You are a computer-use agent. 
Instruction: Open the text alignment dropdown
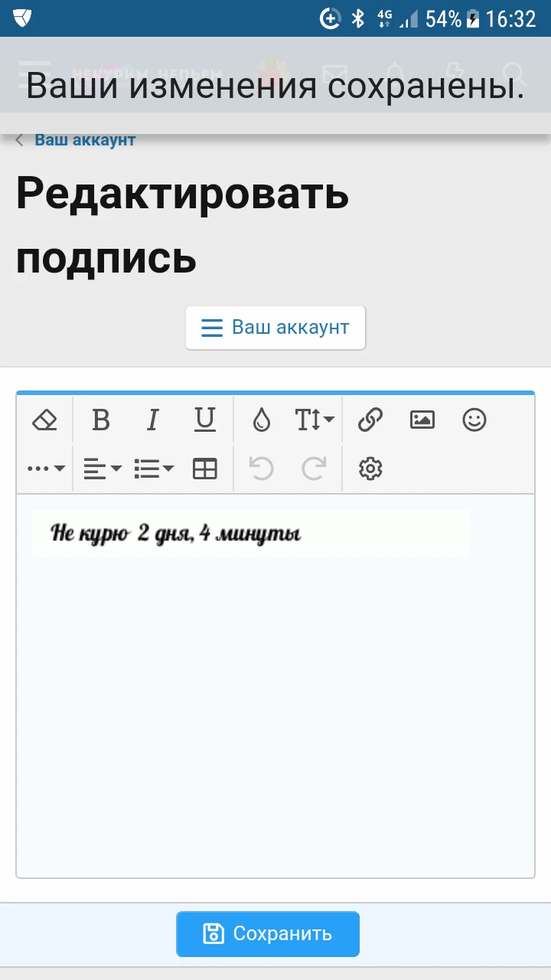point(103,469)
